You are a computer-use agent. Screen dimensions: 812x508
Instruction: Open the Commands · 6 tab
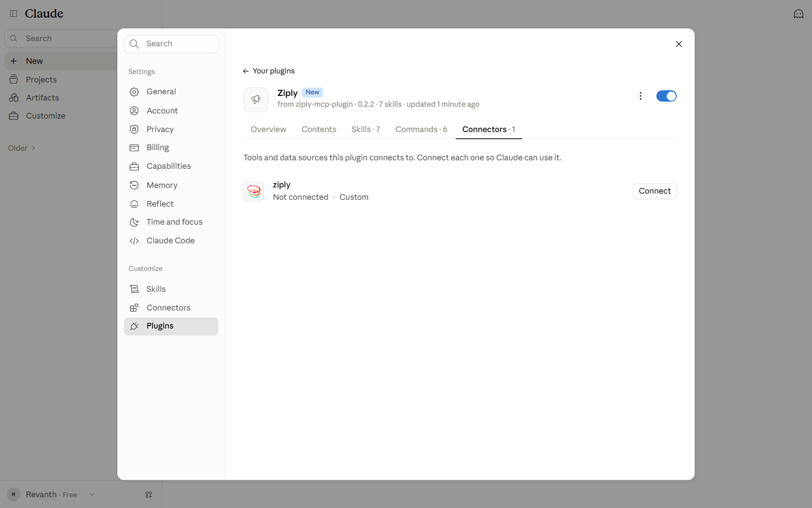(x=421, y=129)
